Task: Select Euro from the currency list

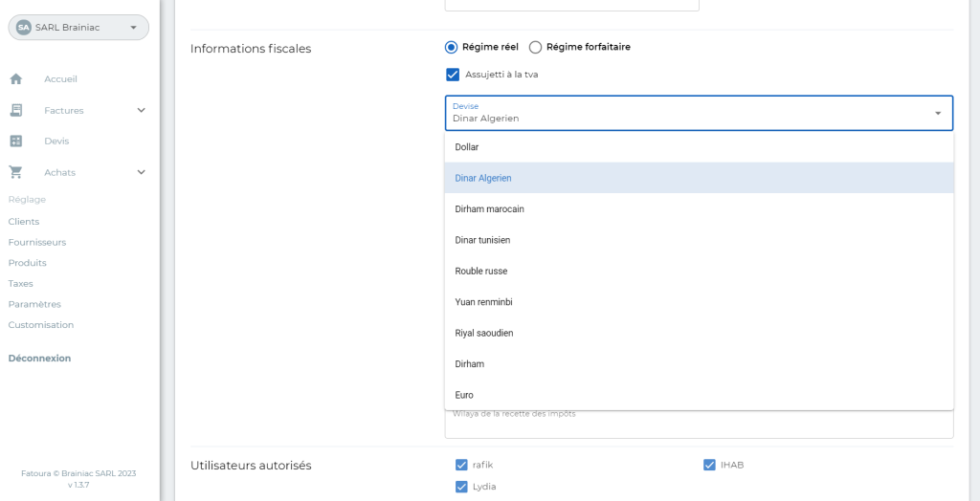Action: pyautogui.click(x=464, y=395)
